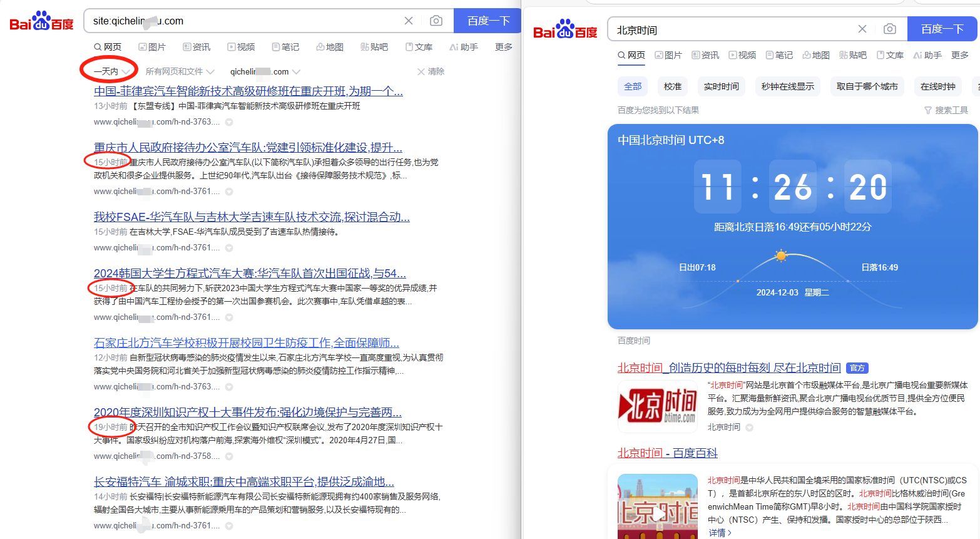Open AI 助手 in right window
Image resolution: width=980 pixels, height=539 pixels.
[927, 55]
